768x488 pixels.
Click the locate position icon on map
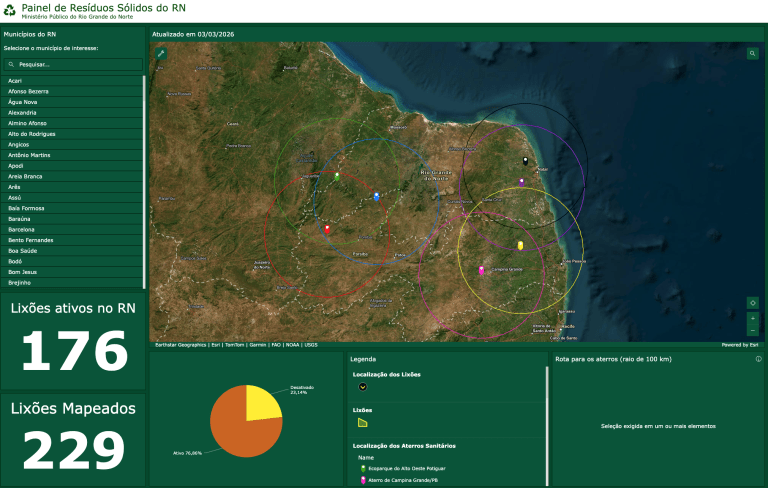tap(752, 302)
